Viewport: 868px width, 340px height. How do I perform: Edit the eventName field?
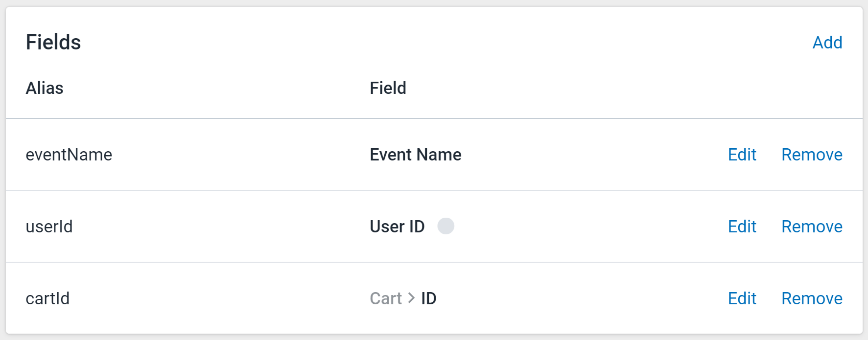tap(742, 155)
